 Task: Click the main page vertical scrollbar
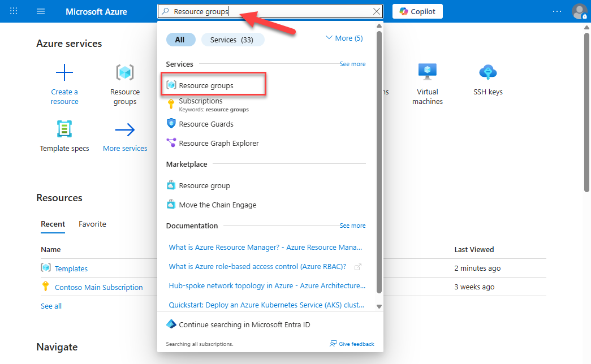[x=586, y=112]
